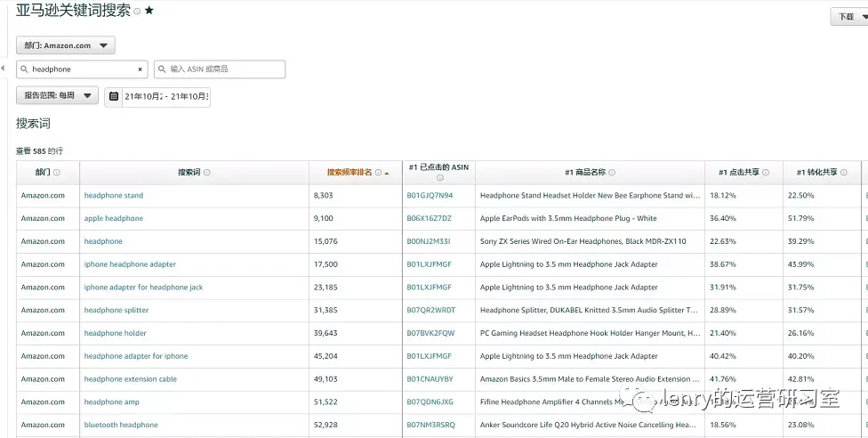Open the headphone holder search term
The height and width of the screenshot is (438, 868).
(x=115, y=333)
